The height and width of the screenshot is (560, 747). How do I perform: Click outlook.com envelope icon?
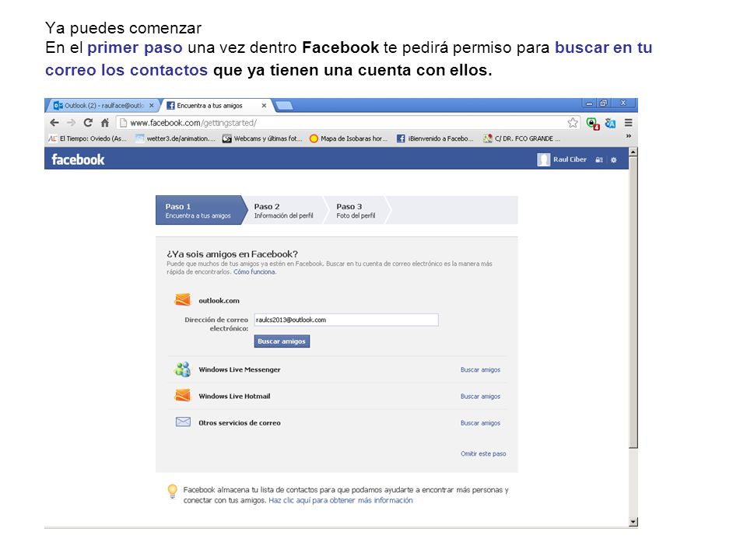pyautogui.click(x=182, y=299)
